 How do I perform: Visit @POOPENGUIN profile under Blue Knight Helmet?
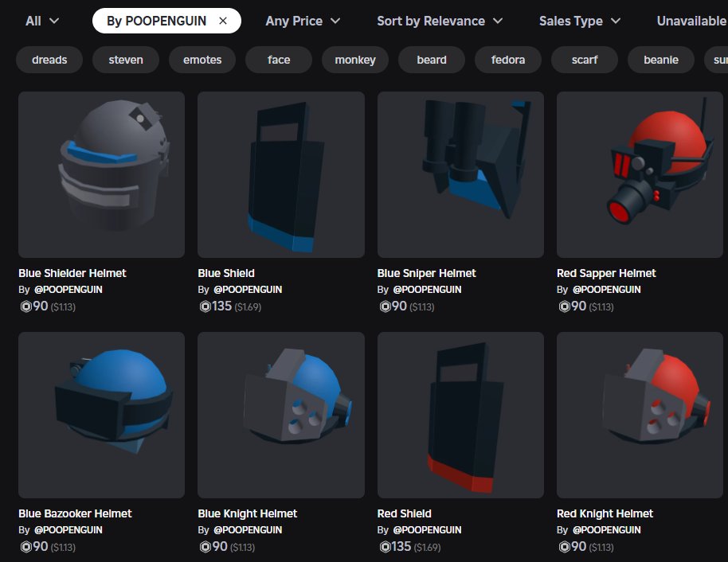[248, 530]
